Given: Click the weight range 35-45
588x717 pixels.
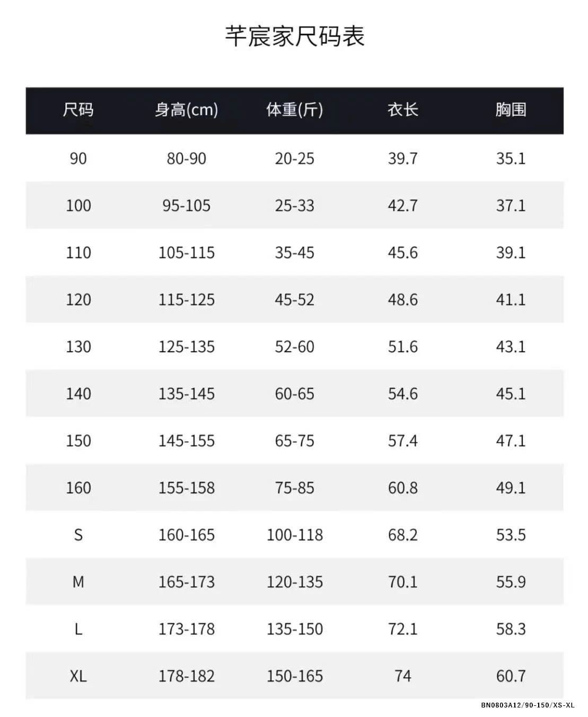Looking at the screenshot, I should point(294,252).
